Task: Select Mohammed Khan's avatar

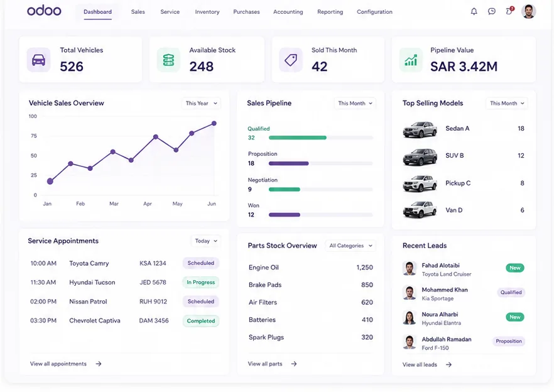Action: [410, 293]
